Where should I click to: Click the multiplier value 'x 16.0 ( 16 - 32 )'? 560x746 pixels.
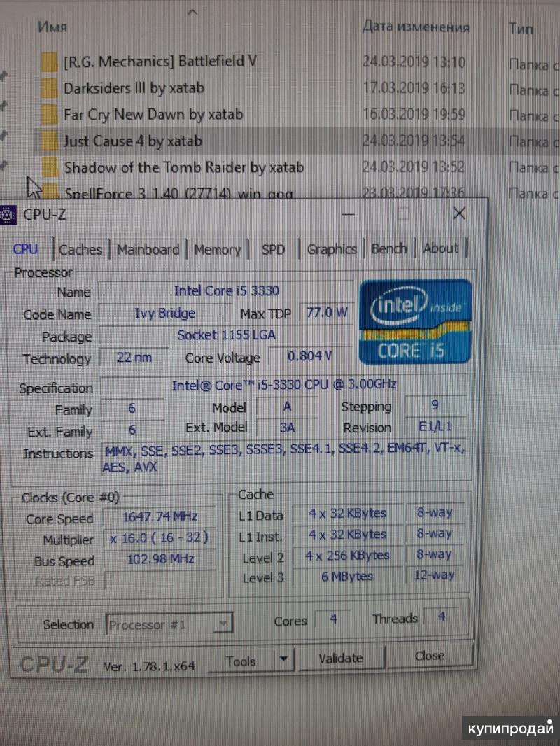(x=159, y=538)
